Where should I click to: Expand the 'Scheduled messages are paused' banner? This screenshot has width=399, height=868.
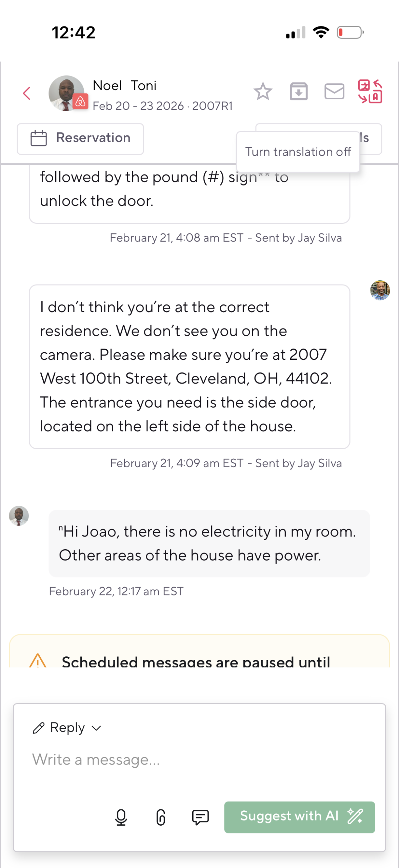(x=196, y=661)
